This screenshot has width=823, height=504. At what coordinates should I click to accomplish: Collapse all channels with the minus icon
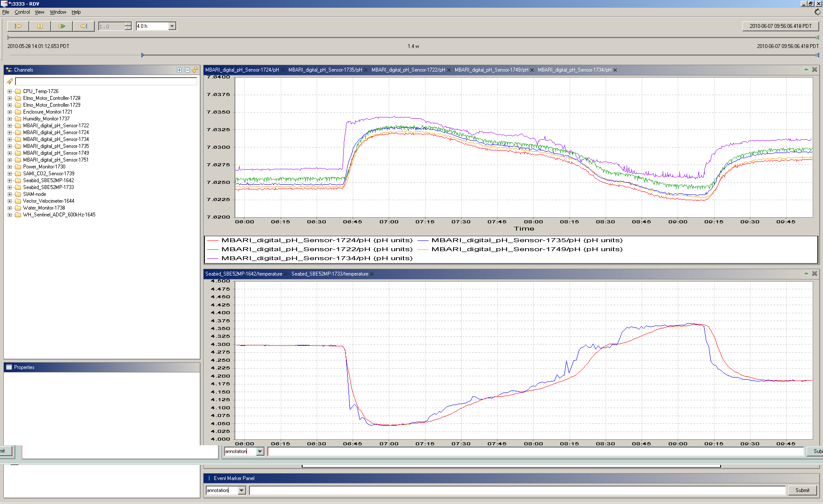click(187, 70)
